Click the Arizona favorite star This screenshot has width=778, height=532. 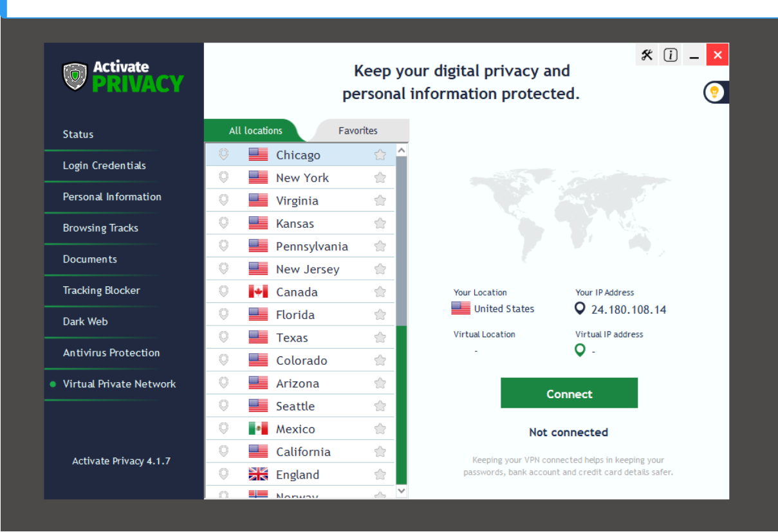[x=380, y=383]
